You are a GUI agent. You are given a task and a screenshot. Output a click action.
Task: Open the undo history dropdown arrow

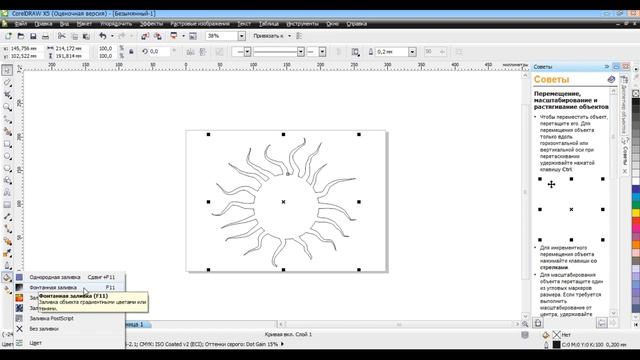tap(112, 36)
